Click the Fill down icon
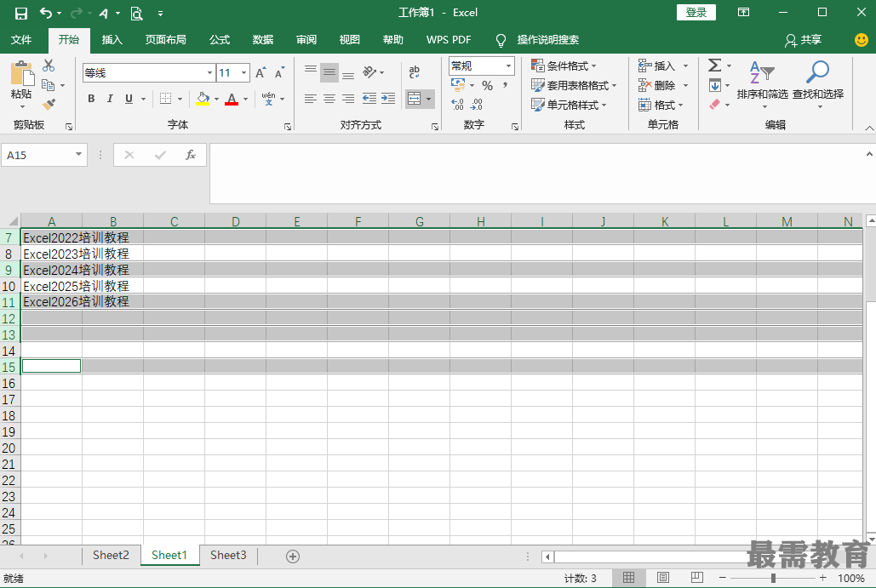This screenshot has height=588, width=876. pos(715,85)
